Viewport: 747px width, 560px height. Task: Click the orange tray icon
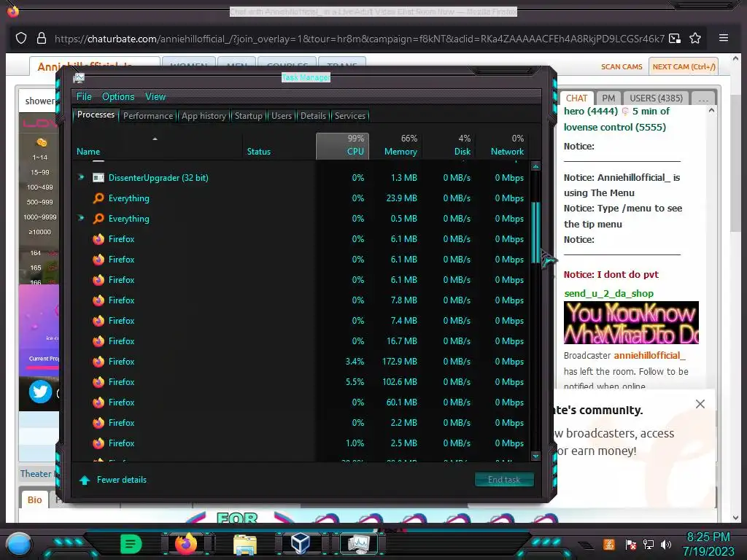[x=609, y=544]
